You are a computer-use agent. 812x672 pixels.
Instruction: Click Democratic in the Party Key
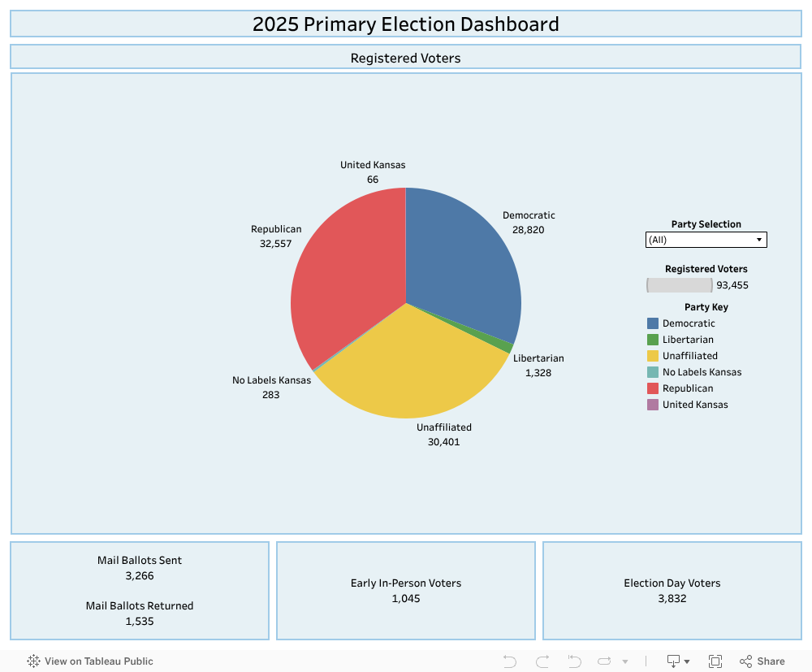(x=689, y=323)
